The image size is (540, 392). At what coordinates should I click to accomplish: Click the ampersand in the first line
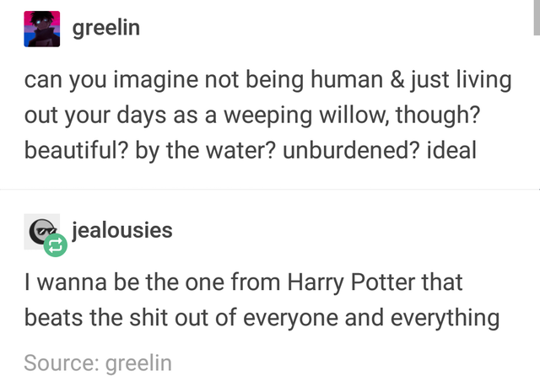point(397,79)
